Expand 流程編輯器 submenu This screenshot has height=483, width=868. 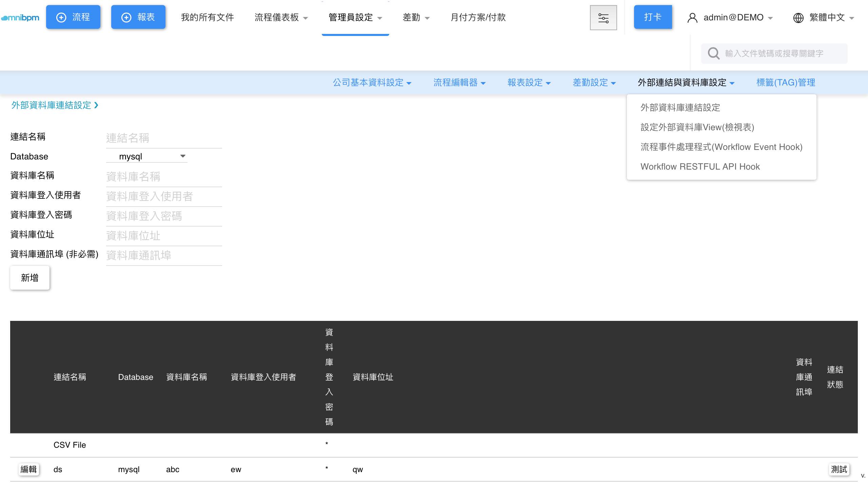[x=459, y=82]
